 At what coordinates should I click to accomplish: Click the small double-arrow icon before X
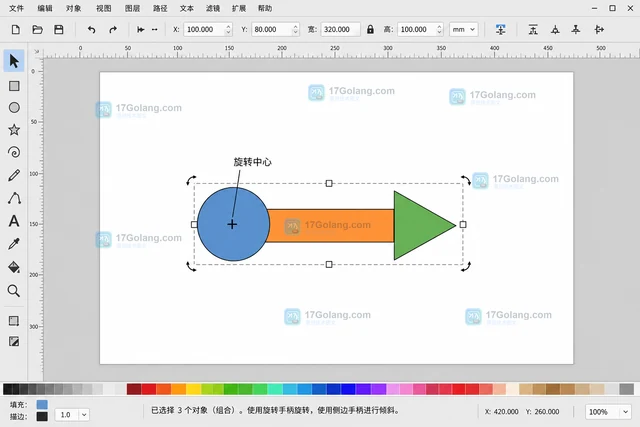pos(155,29)
